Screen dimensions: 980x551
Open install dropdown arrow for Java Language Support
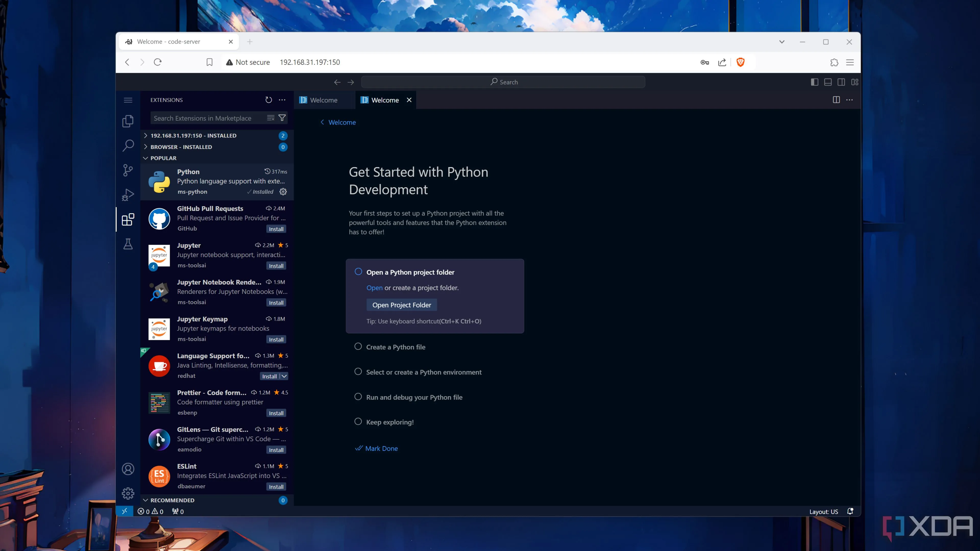pyautogui.click(x=284, y=376)
